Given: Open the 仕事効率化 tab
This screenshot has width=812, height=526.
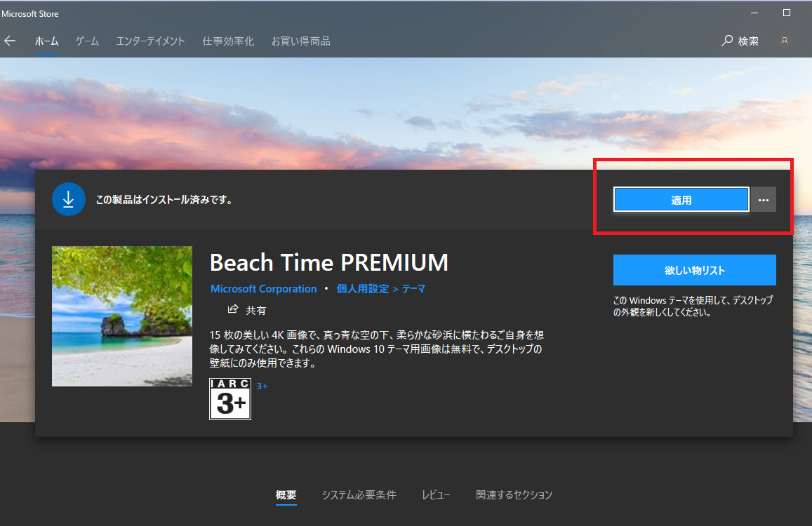Looking at the screenshot, I should click(228, 41).
